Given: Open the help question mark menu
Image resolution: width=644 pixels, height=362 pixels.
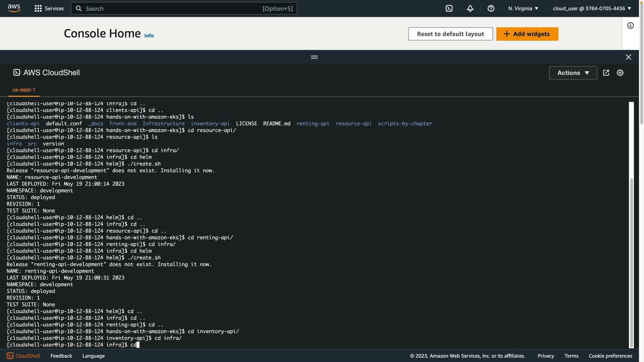Looking at the screenshot, I should coord(491,8).
